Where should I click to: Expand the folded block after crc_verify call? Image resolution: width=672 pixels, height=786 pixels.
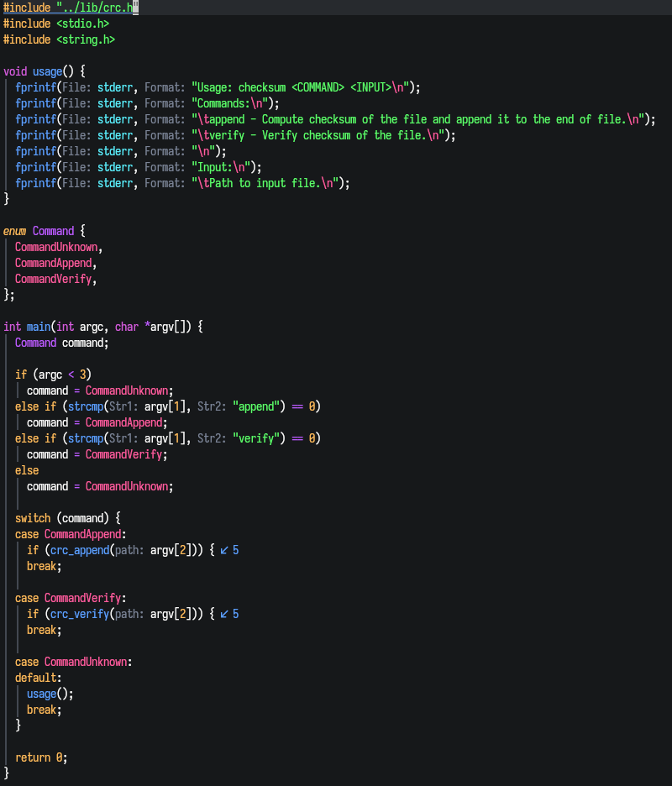[229, 614]
